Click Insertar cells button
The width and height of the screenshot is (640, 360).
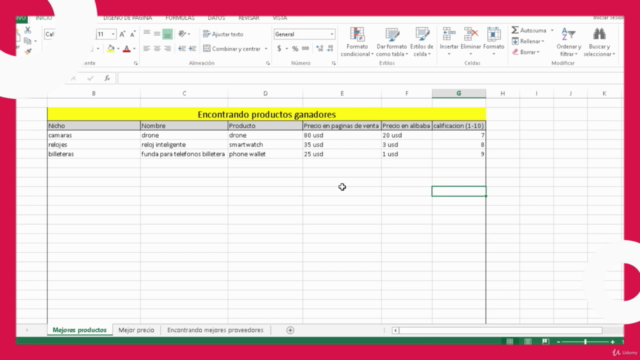(449, 42)
